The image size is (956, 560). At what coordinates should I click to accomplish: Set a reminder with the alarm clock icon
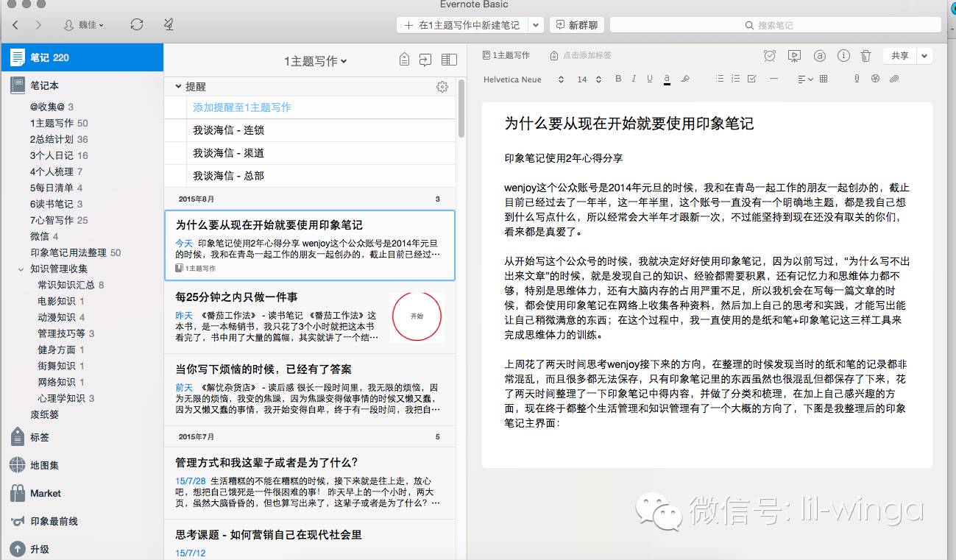770,55
